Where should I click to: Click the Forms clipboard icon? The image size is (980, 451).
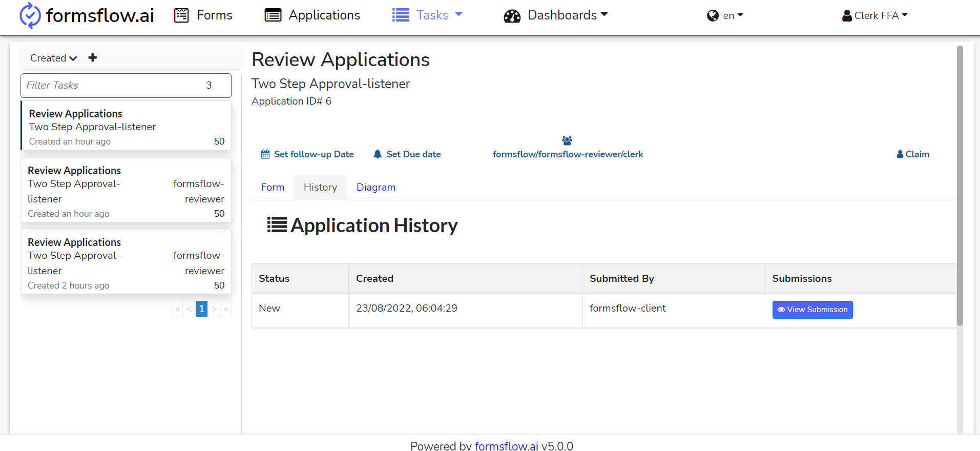181,15
